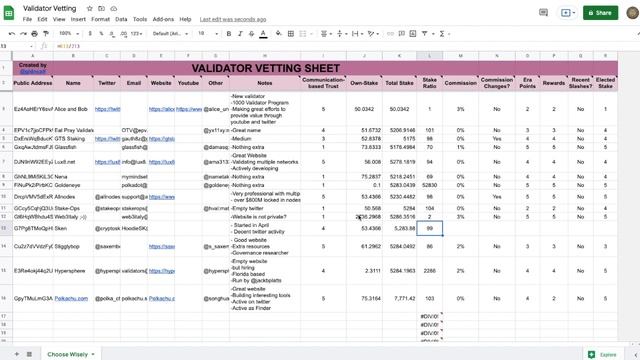This screenshot has width=640, height=360.
Task: Click the merge cells icon
Action: click(x=303, y=33)
